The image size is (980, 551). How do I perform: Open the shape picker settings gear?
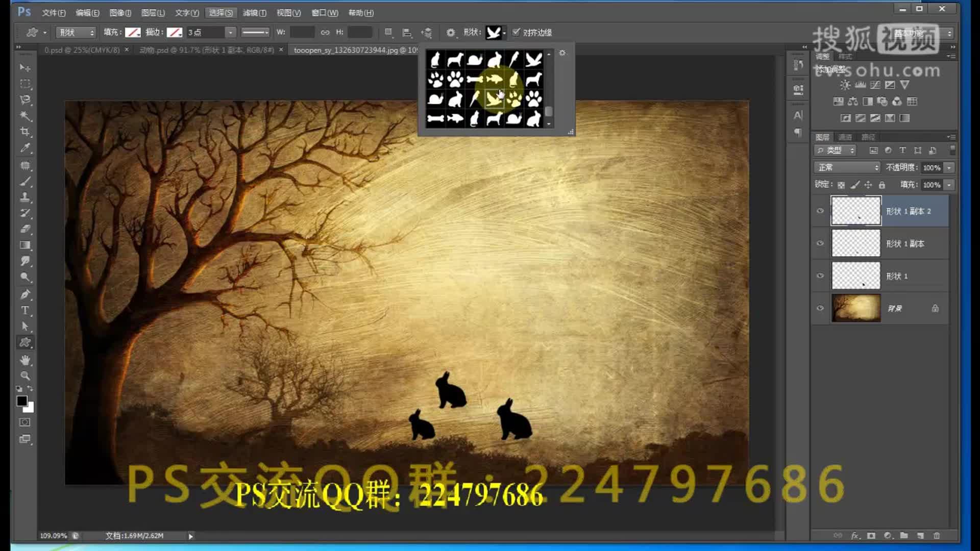pos(562,53)
